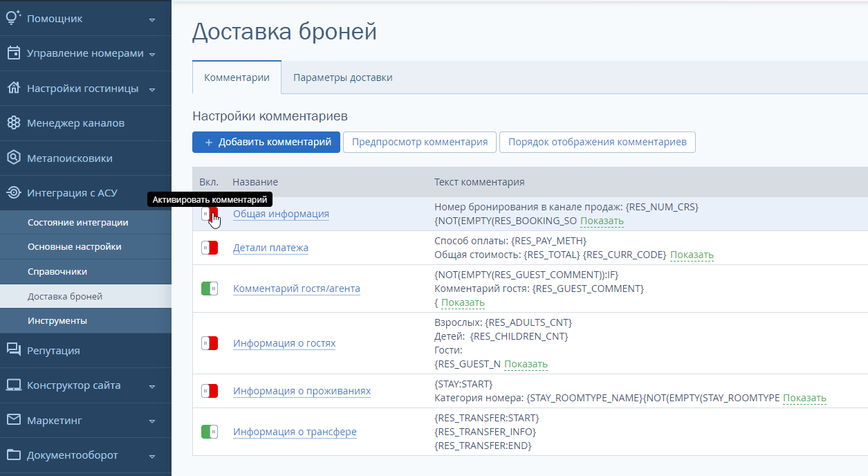Open the Метапоисковики menu label
Viewport: 868px width, 476px height.
(70, 158)
